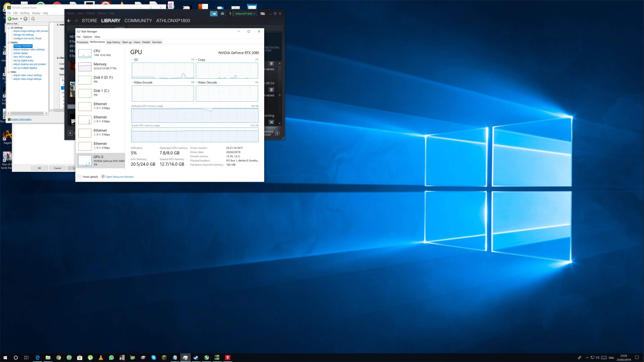The width and height of the screenshot is (644, 362).
Task: Show hidden system tray icons
Action: click(587, 357)
